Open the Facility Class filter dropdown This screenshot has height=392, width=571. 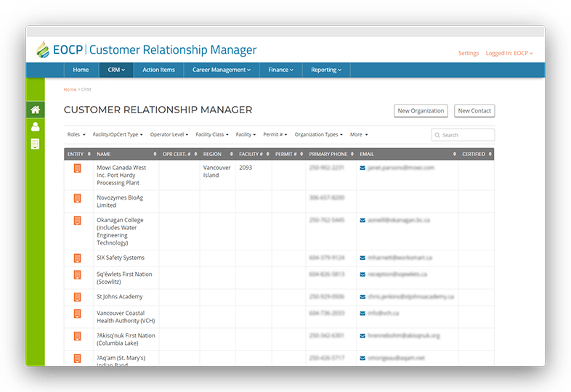(212, 135)
